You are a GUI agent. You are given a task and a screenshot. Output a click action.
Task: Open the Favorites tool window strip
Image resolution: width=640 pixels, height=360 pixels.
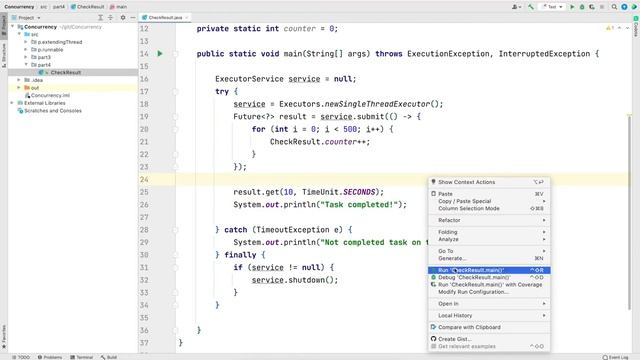(4, 337)
